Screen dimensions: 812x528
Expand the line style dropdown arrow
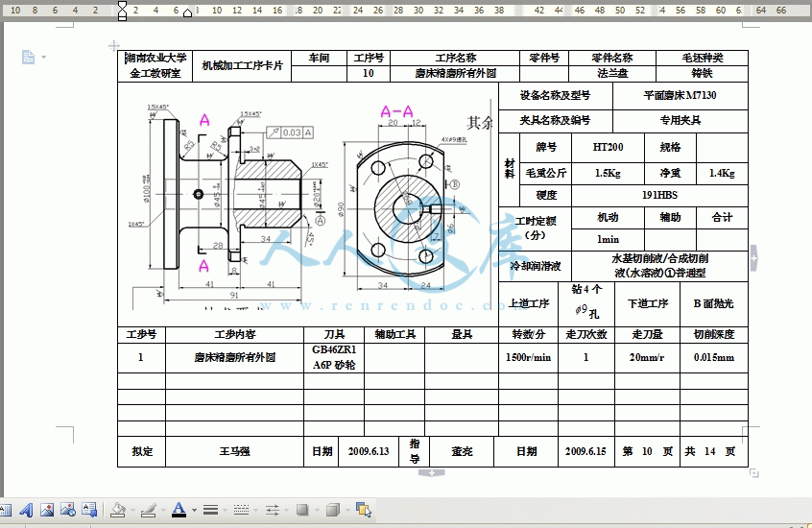[x=225, y=511]
